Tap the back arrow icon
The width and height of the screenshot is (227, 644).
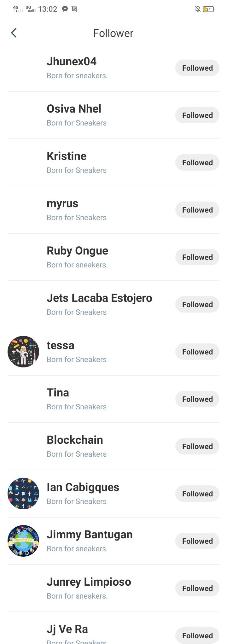(14, 33)
